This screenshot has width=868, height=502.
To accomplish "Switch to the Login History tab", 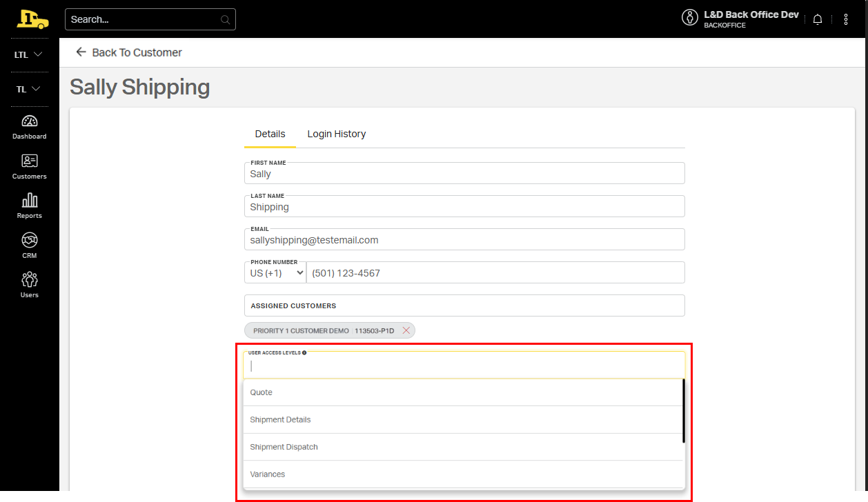I will [x=337, y=134].
